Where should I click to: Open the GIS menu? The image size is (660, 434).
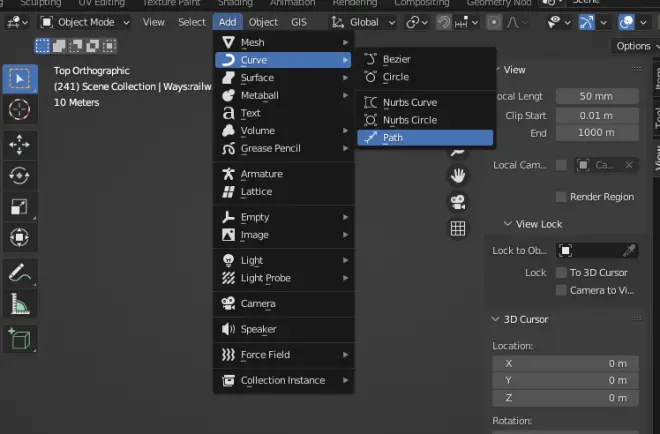tap(299, 22)
